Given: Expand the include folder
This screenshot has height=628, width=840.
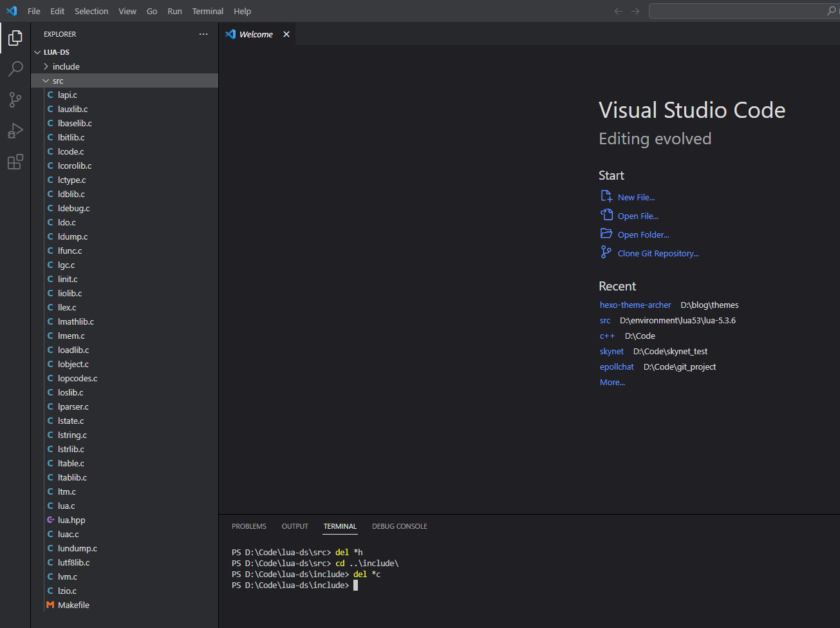Looking at the screenshot, I should coord(45,66).
